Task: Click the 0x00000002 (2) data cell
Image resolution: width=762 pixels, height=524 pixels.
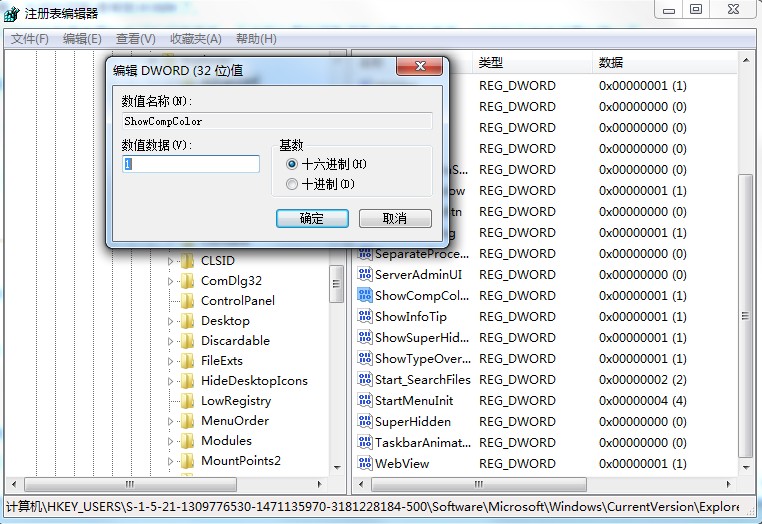Action: [642, 380]
